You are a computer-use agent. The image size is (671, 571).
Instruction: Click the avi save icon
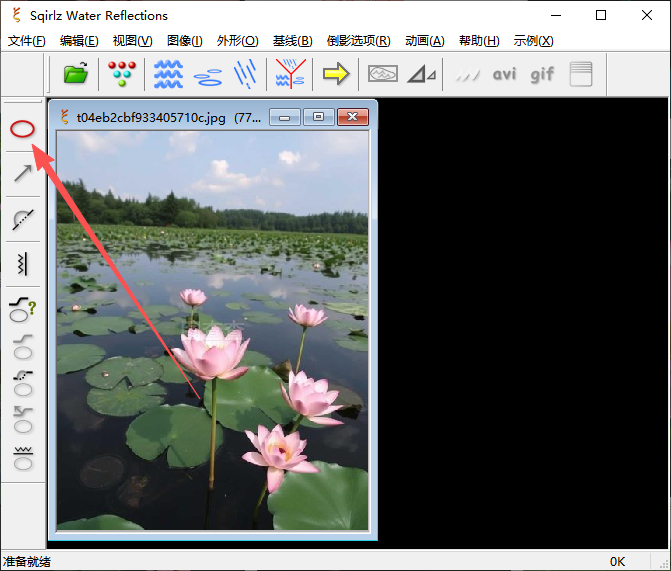[505, 74]
